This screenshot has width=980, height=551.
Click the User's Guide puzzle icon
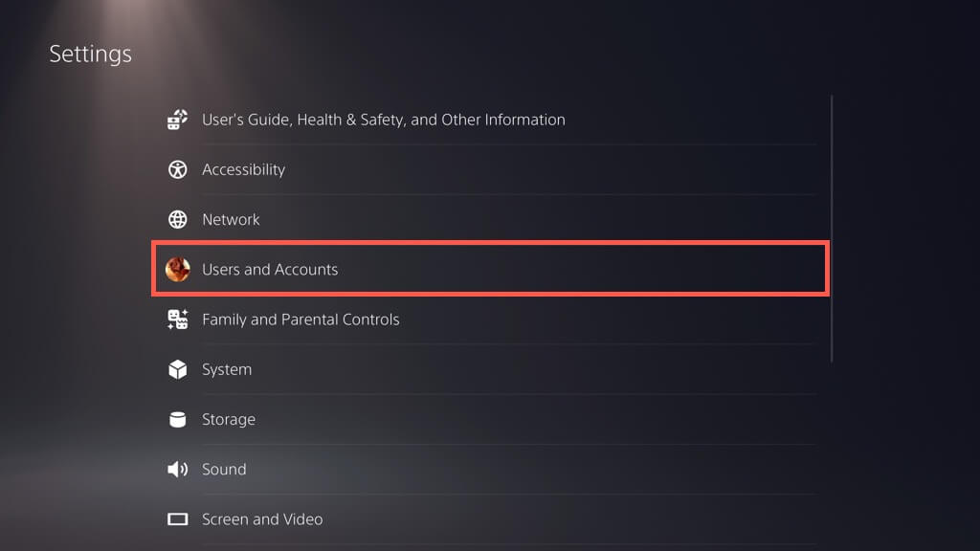tap(178, 120)
